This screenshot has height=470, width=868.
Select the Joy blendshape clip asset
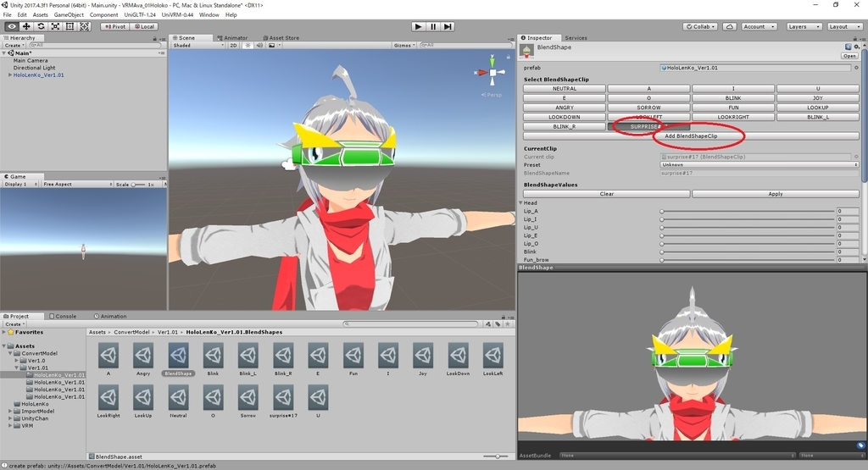tap(423, 355)
